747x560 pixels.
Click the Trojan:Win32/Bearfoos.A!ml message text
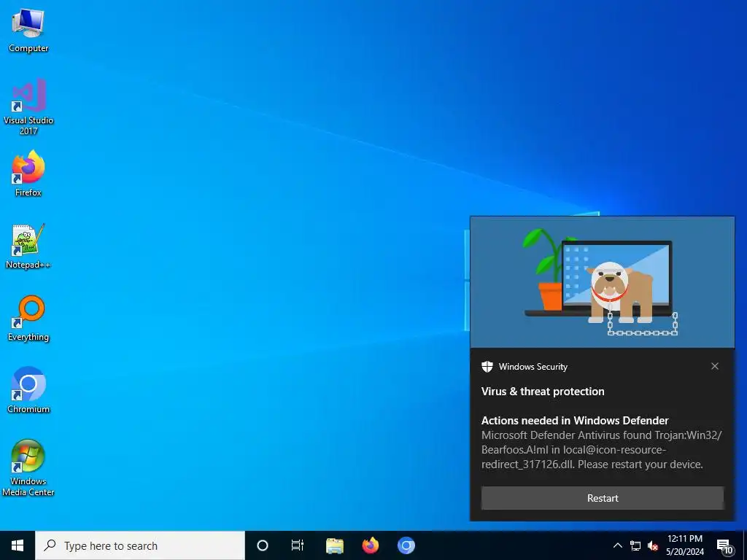click(x=601, y=449)
